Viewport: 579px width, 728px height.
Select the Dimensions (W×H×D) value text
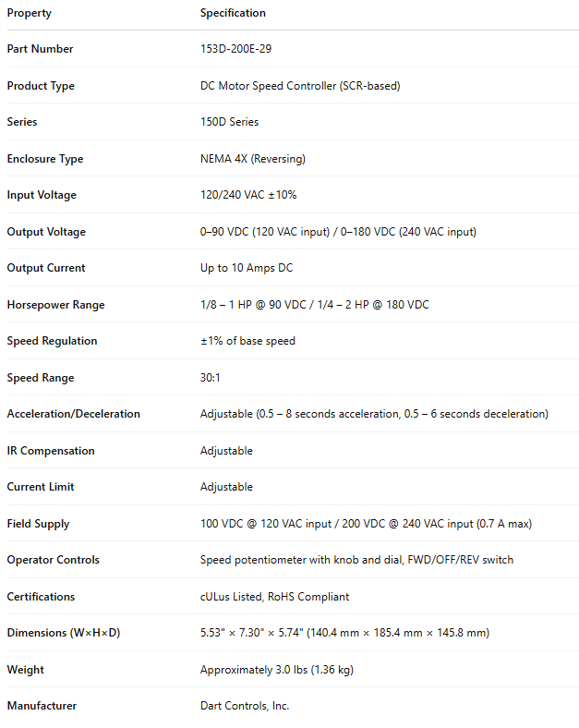click(344, 633)
